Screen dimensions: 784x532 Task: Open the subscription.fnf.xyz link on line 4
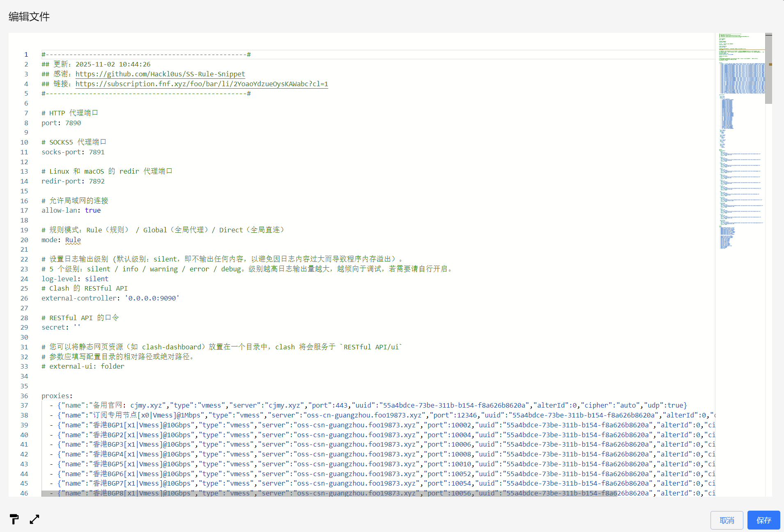(202, 84)
